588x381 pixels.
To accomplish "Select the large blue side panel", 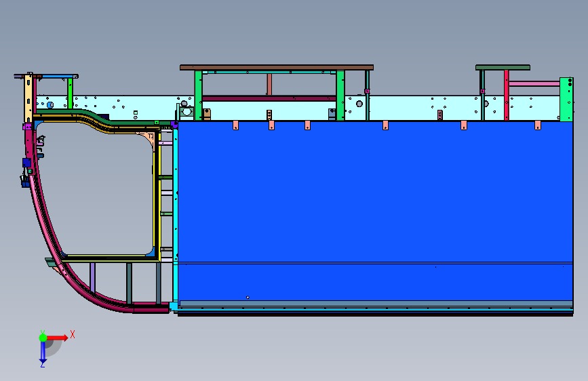I will [375, 211].
